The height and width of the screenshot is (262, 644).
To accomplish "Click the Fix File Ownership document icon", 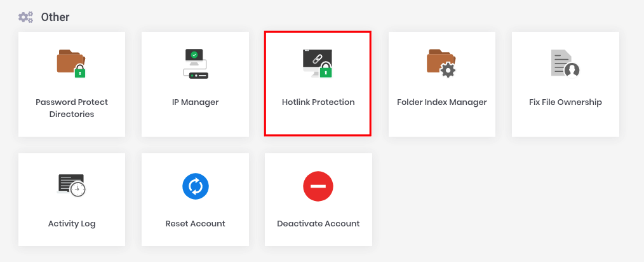I will click(x=565, y=64).
